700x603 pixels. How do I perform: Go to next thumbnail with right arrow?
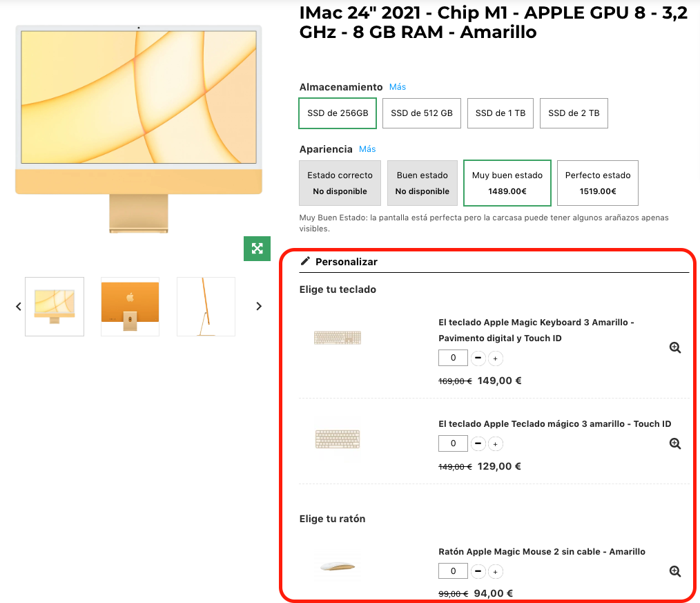[259, 307]
